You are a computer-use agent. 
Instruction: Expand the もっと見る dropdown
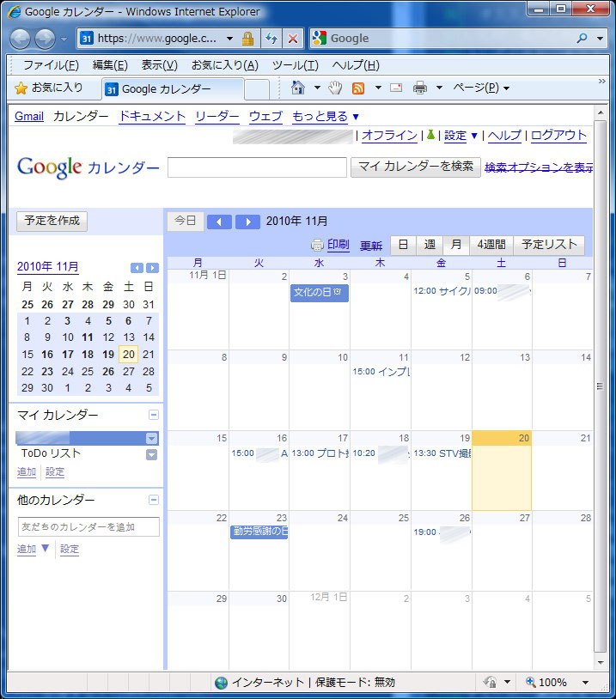356,117
